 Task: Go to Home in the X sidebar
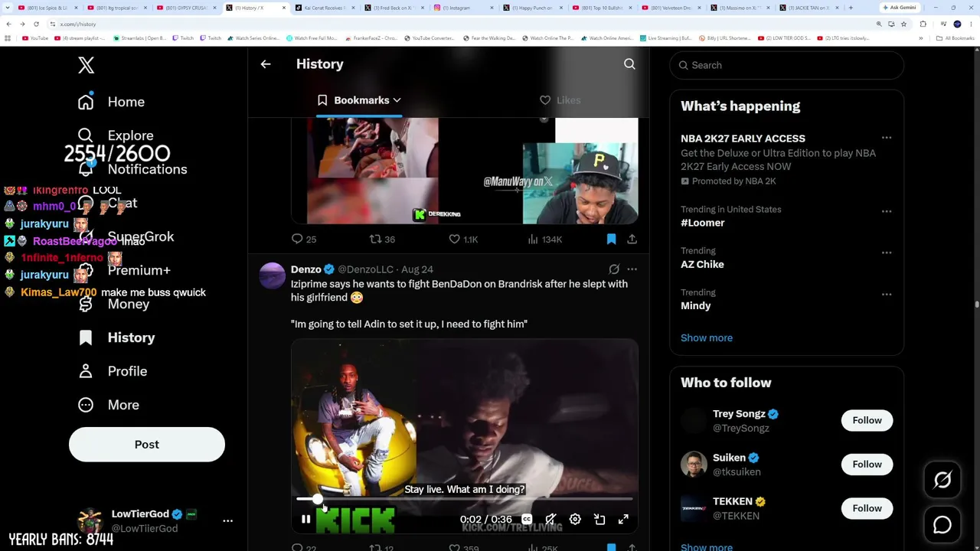point(111,102)
